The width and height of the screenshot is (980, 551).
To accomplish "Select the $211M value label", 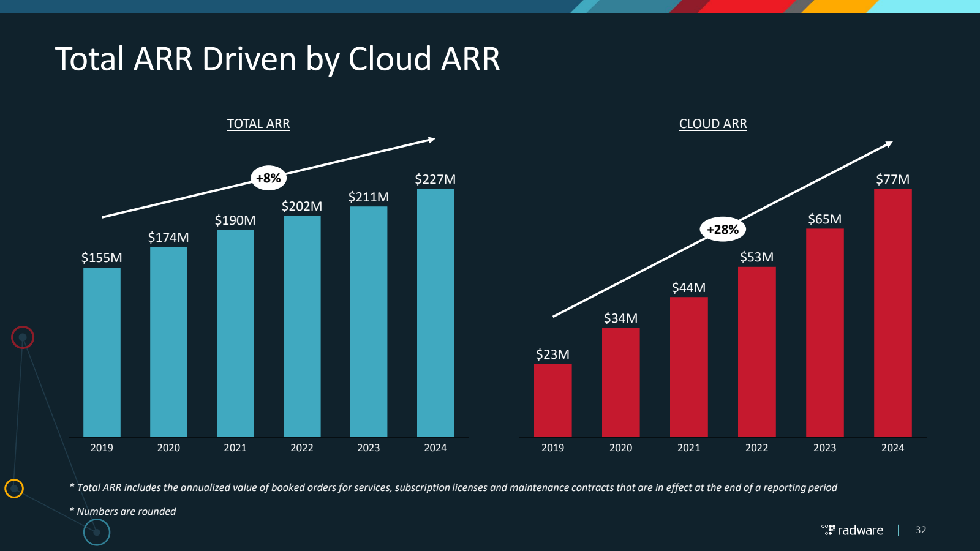I will [x=369, y=197].
